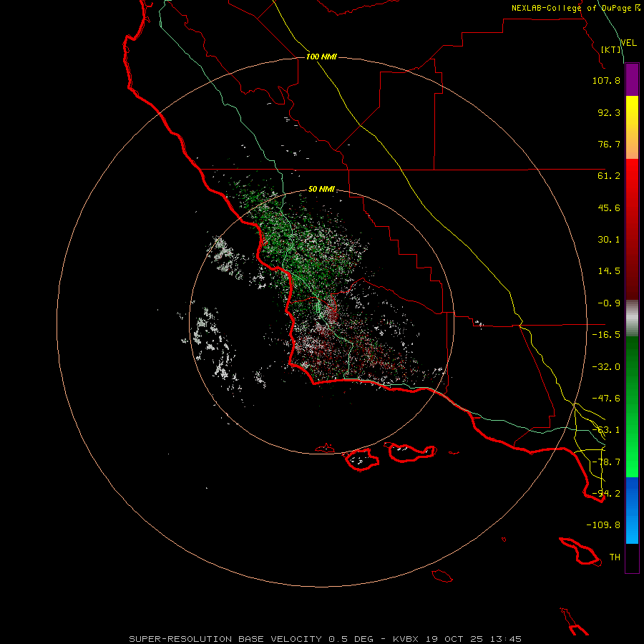Click the 30.1 scale value
The height and width of the screenshot is (644, 644).
coord(609,240)
